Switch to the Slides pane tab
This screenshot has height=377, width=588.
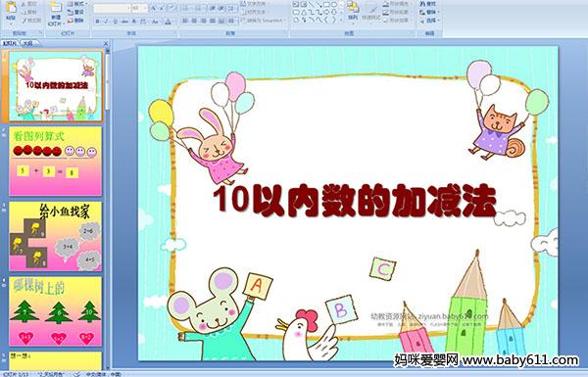(x=10, y=43)
